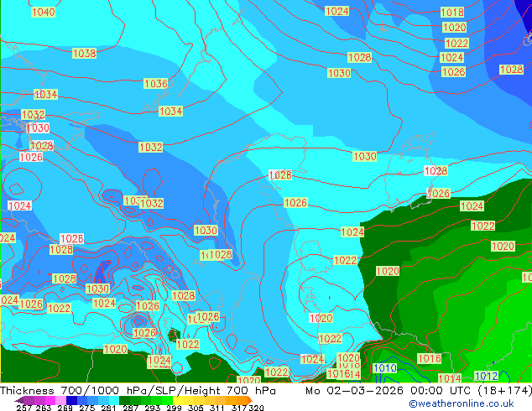Click the chart title 'Thickness 700/1000 hPa/SLP/Height 700 hPa'
This screenshot has width=532, height=411.
coord(138,391)
